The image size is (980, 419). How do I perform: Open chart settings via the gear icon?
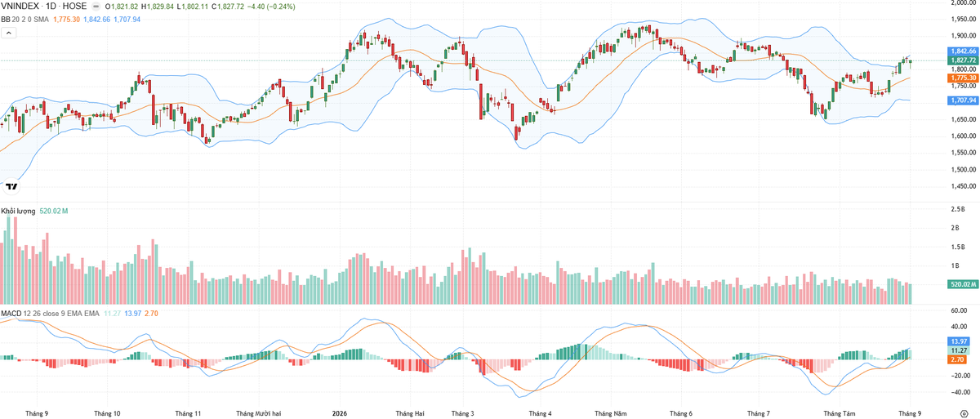pyautogui.click(x=964, y=413)
